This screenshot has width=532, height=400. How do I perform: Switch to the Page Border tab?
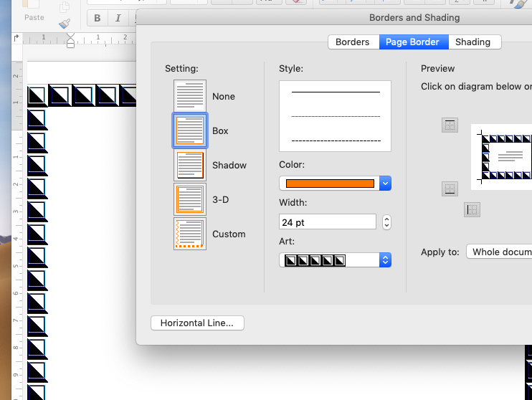412,42
